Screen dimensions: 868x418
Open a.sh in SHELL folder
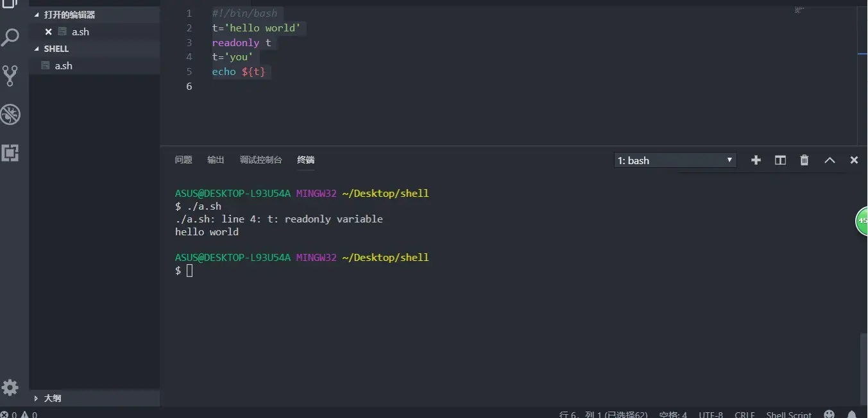pos(94,65)
